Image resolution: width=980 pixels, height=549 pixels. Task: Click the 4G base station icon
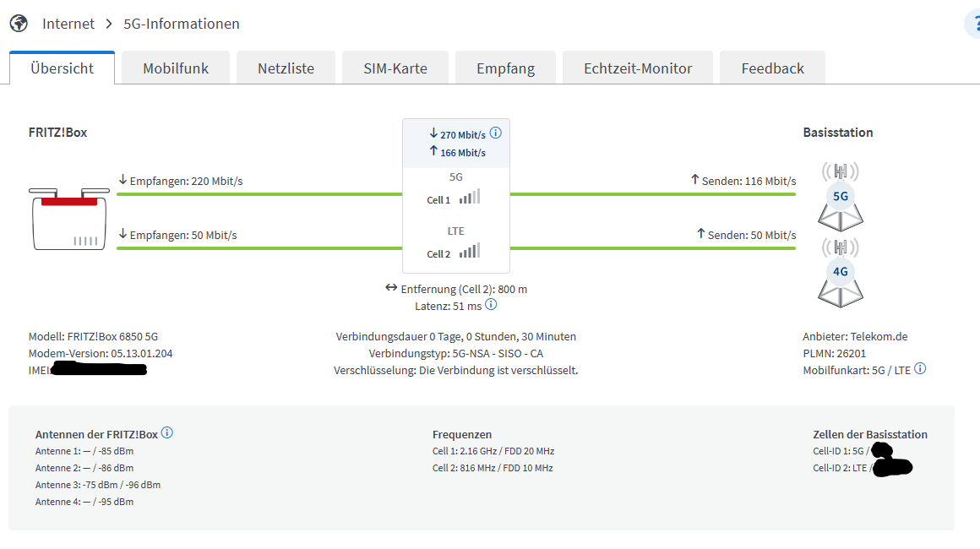click(840, 271)
